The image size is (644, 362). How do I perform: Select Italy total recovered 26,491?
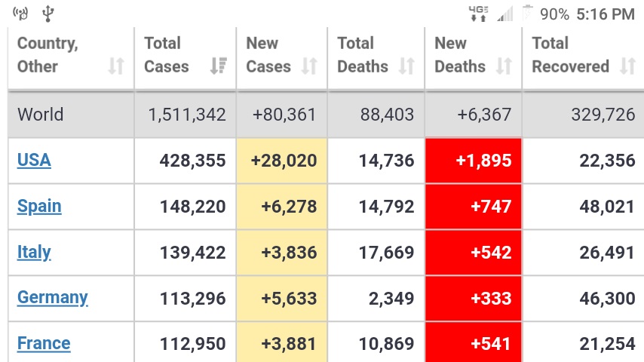(x=608, y=253)
